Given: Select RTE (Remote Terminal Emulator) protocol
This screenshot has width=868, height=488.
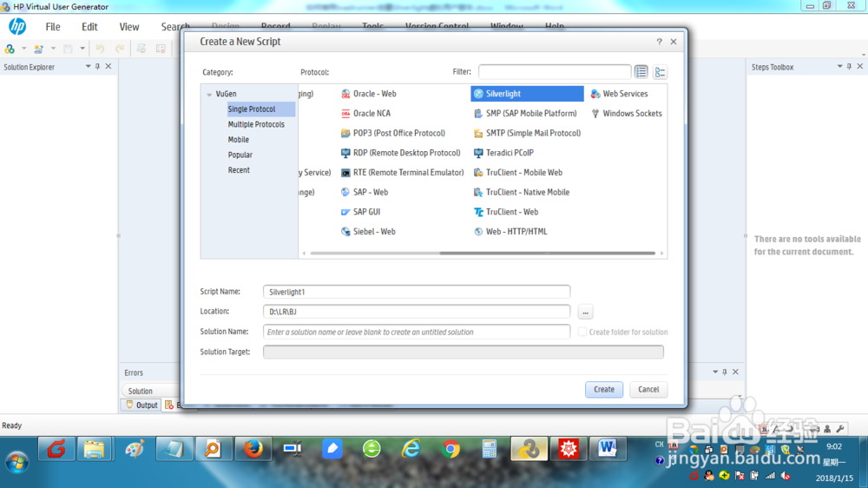Looking at the screenshot, I should 403,173.
